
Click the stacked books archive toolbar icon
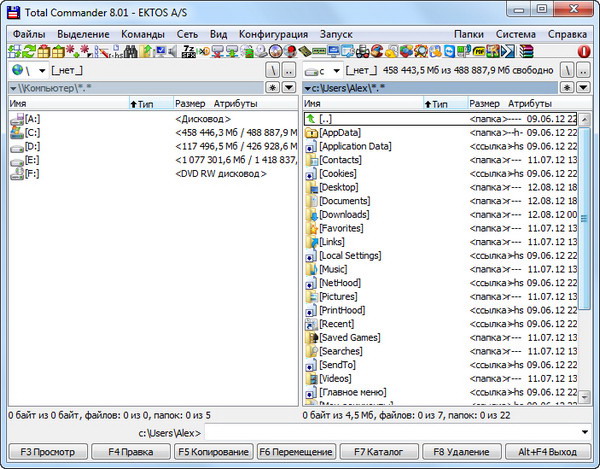[527, 51]
